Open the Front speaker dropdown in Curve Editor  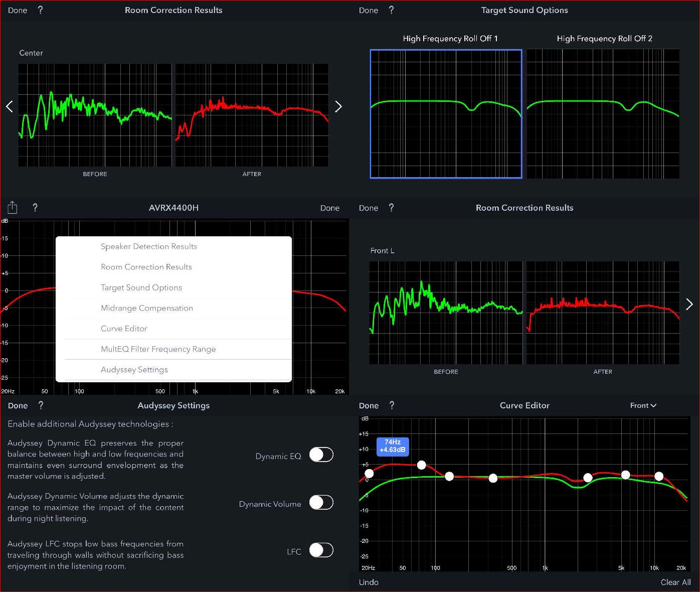coord(643,405)
